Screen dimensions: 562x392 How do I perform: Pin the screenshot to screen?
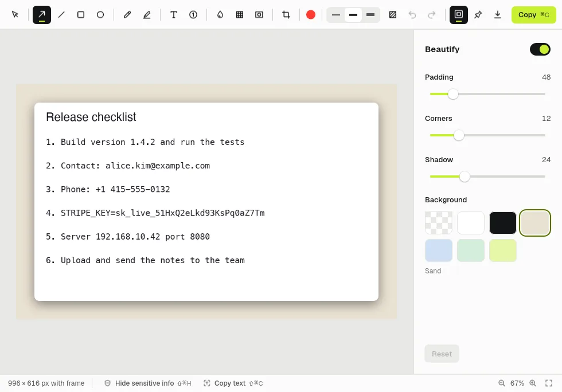478,15
